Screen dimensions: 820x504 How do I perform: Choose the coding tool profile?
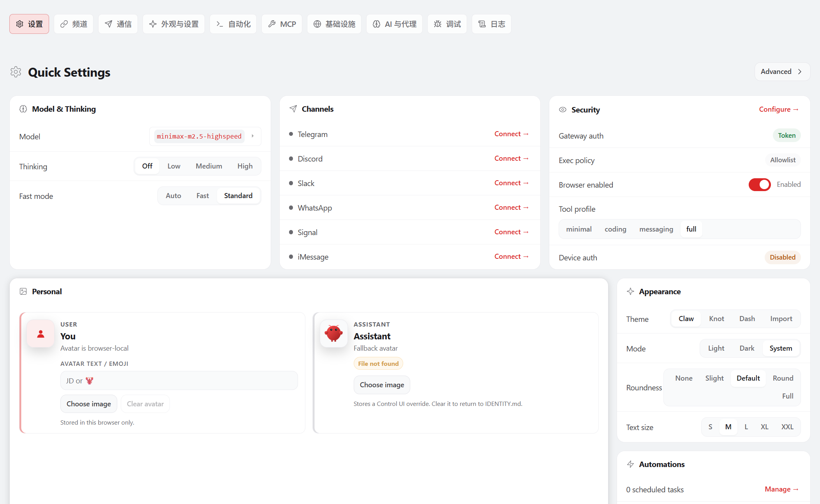[615, 229]
